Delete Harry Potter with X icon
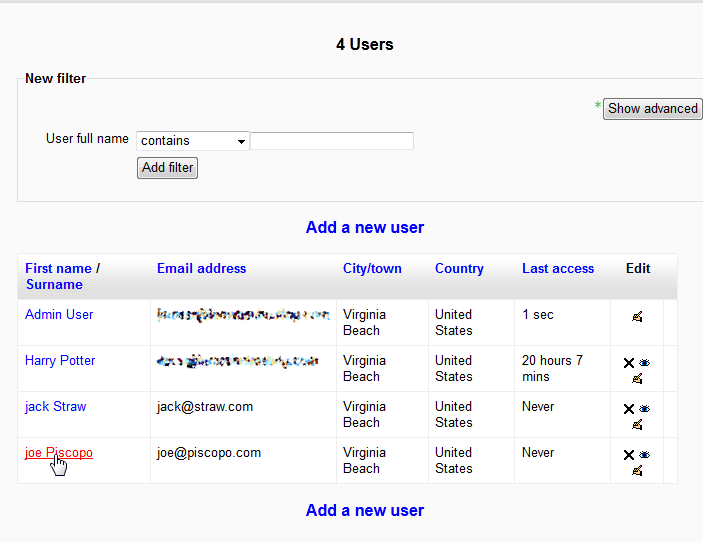 [629, 363]
